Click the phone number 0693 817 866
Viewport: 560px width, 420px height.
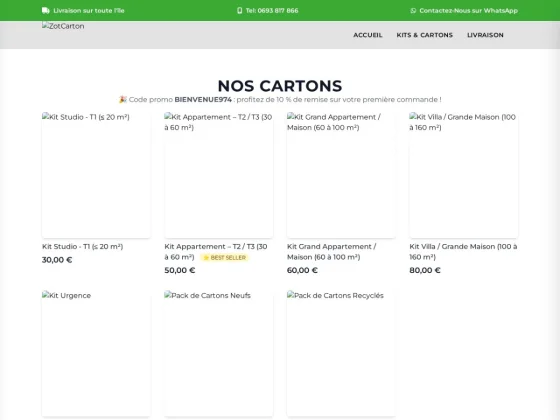[278, 11]
